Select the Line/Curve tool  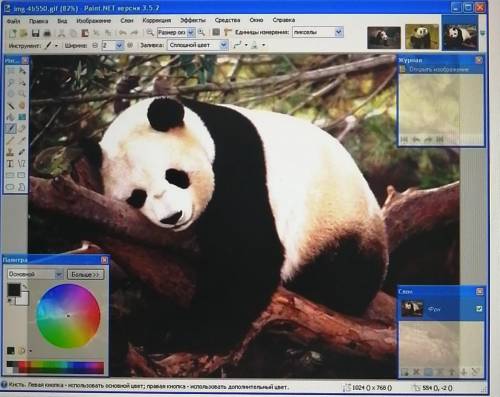(22, 164)
